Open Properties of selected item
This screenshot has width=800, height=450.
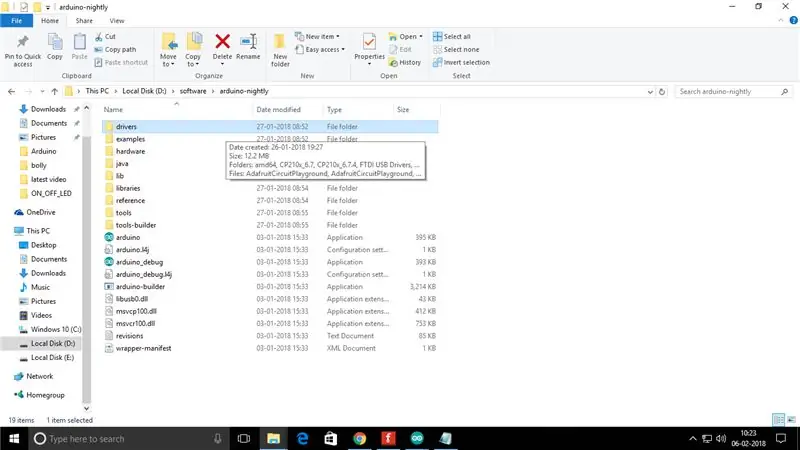point(369,47)
